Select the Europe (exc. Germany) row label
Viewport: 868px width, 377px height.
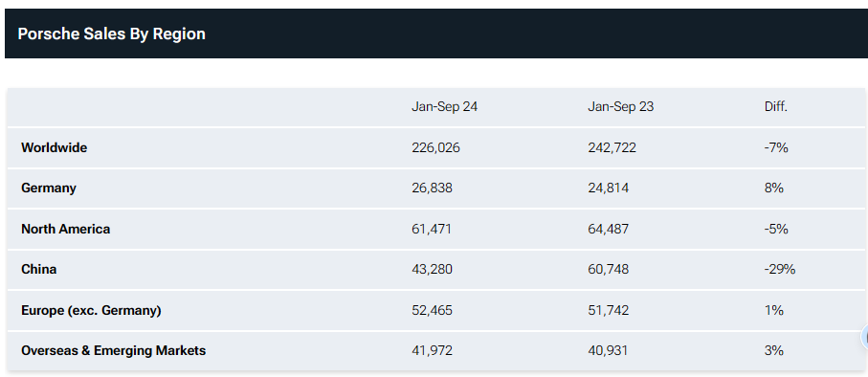coord(91,311)
